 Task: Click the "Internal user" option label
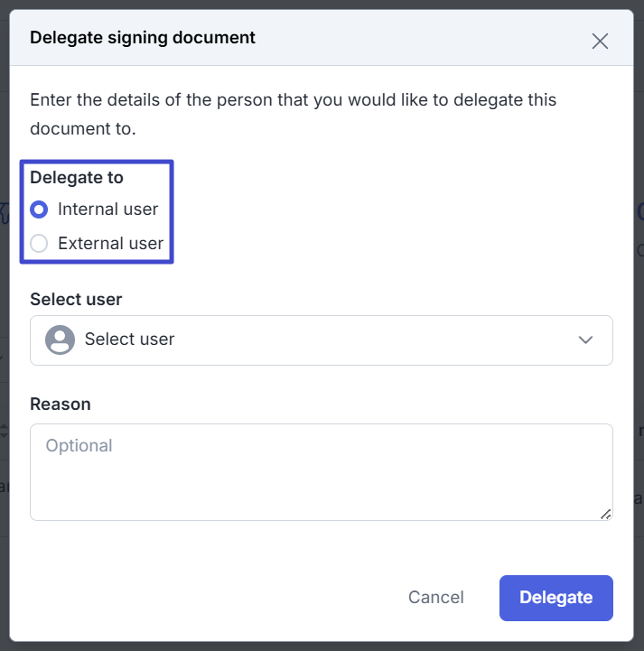(107, 209)
